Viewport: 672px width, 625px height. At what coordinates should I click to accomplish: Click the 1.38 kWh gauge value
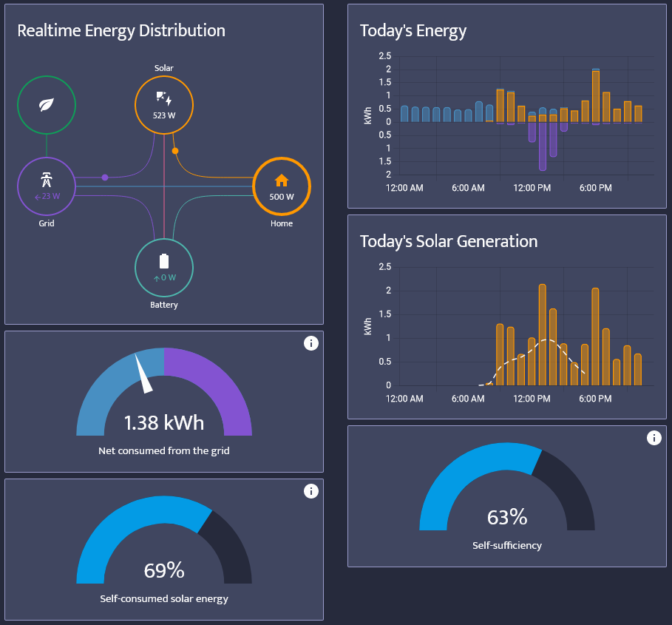(x=163, y=423)
